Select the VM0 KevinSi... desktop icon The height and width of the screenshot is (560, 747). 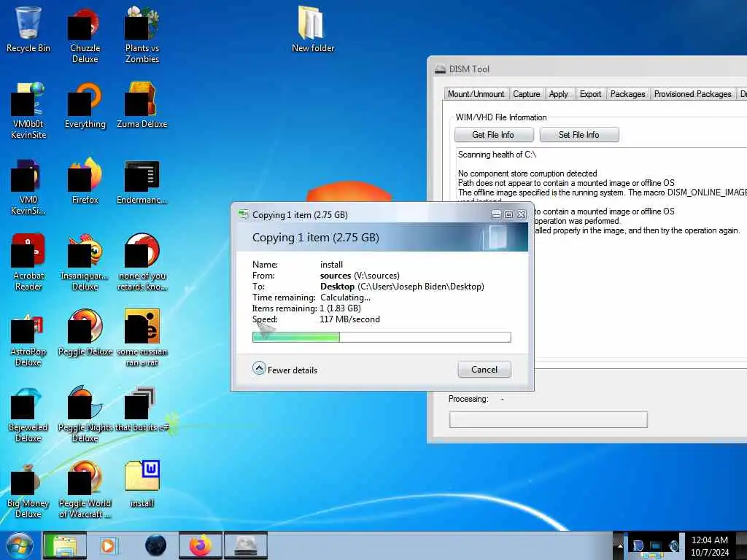pos(28,187)
